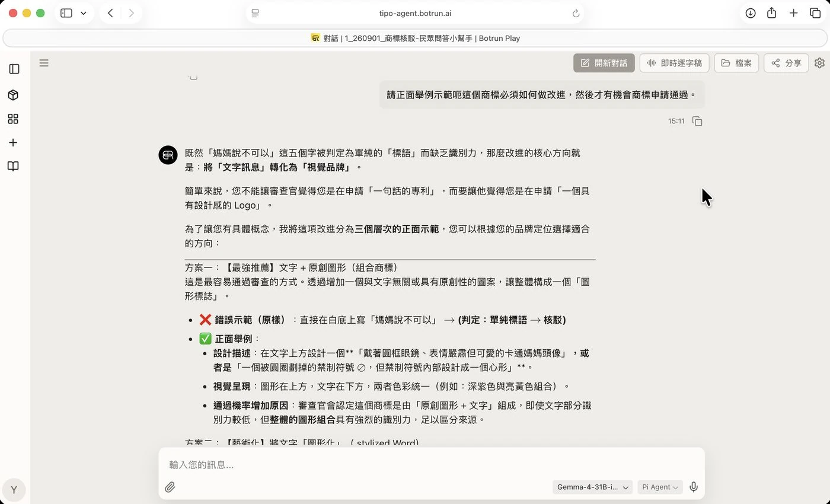Open the apps grid in left rail
The image size is (830, 504).
pyautogui.click(x=13, y=119)
